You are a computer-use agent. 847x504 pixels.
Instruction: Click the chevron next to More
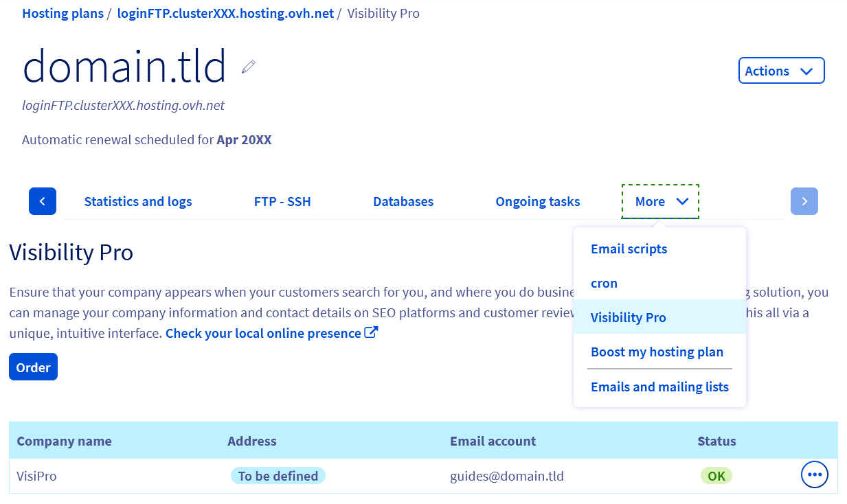tap(682, 202)
